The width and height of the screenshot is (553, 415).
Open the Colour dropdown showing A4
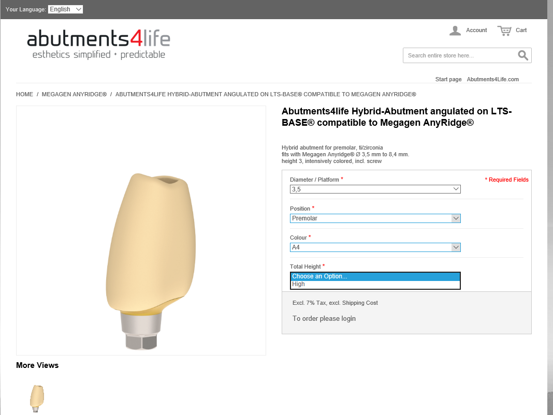click(375, 247)
